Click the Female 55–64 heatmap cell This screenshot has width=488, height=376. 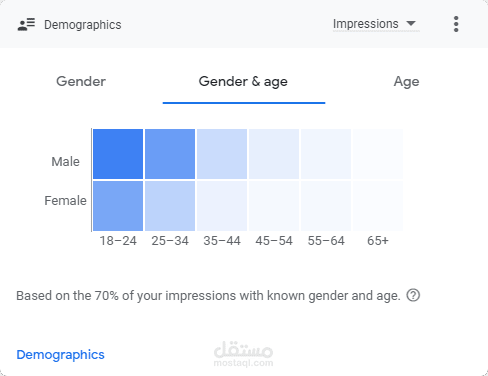pos(326,206)
